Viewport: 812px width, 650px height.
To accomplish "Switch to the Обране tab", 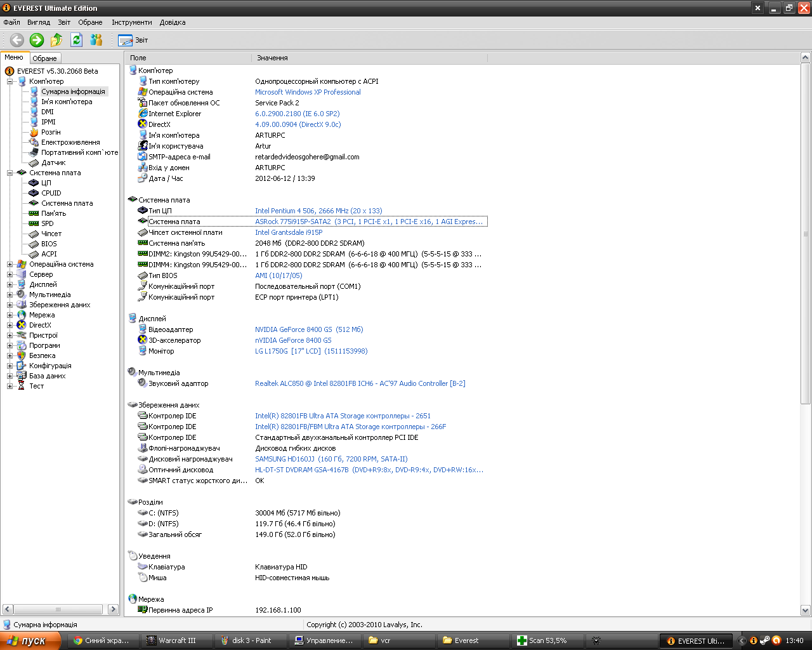I will (x=44, y=58).
